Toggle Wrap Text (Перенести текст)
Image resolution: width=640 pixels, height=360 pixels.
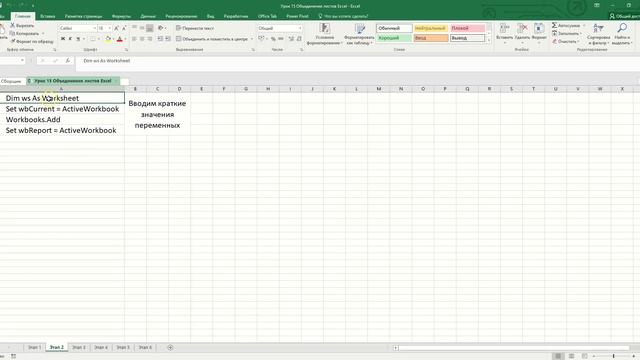(195, 28)
